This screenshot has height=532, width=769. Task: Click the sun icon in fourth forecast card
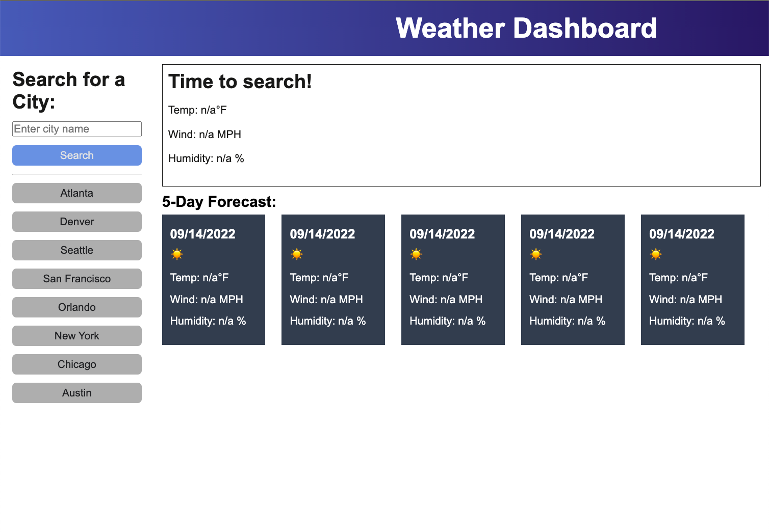coord(536,254)
